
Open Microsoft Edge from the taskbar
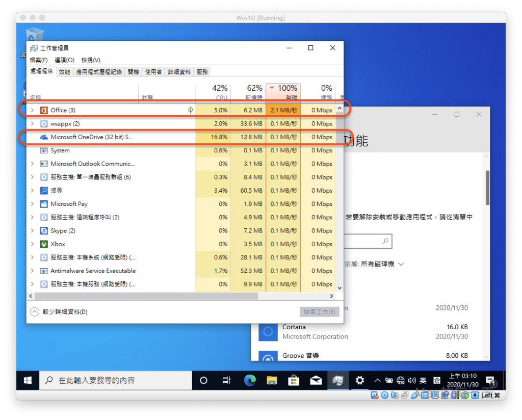point(250,380)
